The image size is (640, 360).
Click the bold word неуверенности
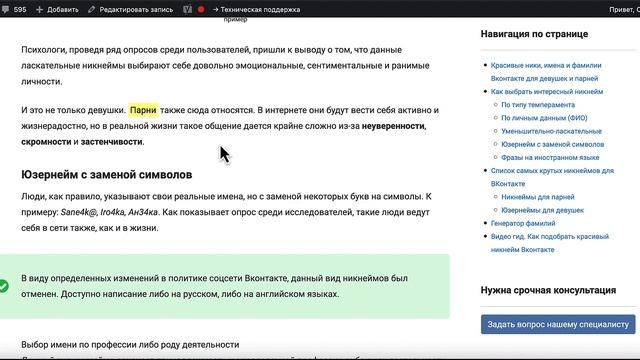[x=393, y=126]
